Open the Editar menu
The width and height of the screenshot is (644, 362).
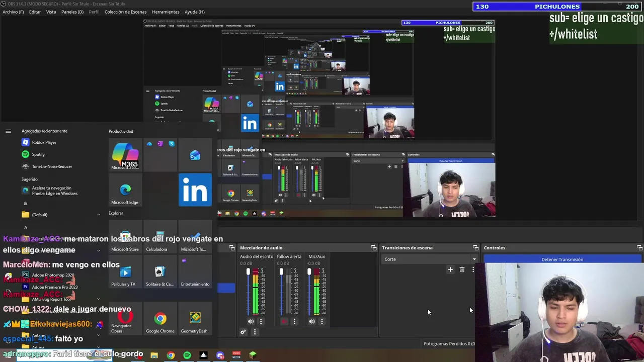(x=35, y=12)
